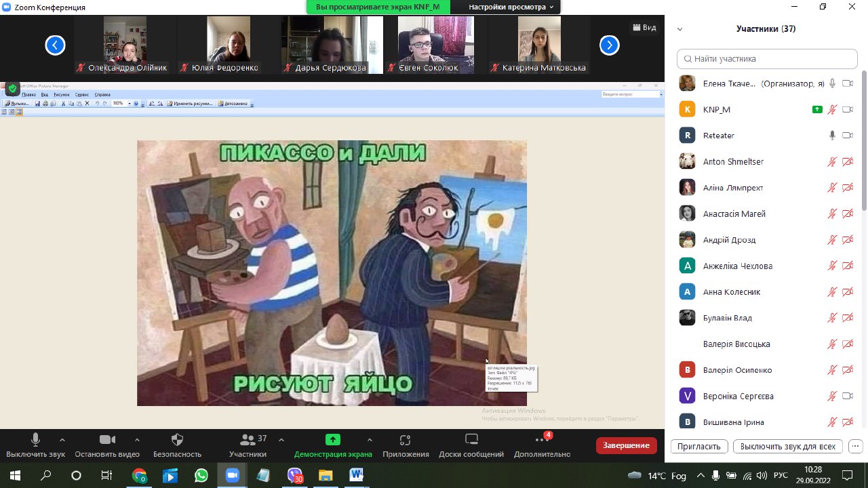The image size is (868, 488).
Task: Open Приложения in Zoom toolbar
Action: (x=406, y=446)
